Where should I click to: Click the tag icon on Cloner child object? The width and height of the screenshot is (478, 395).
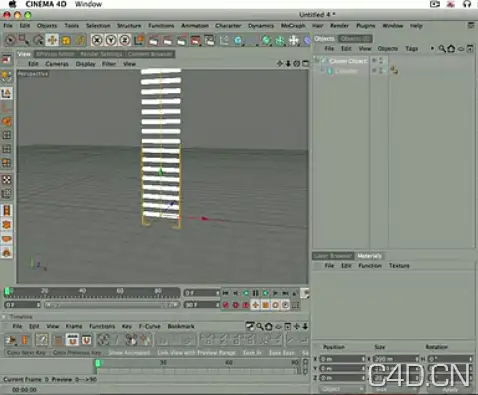point(394,70)
